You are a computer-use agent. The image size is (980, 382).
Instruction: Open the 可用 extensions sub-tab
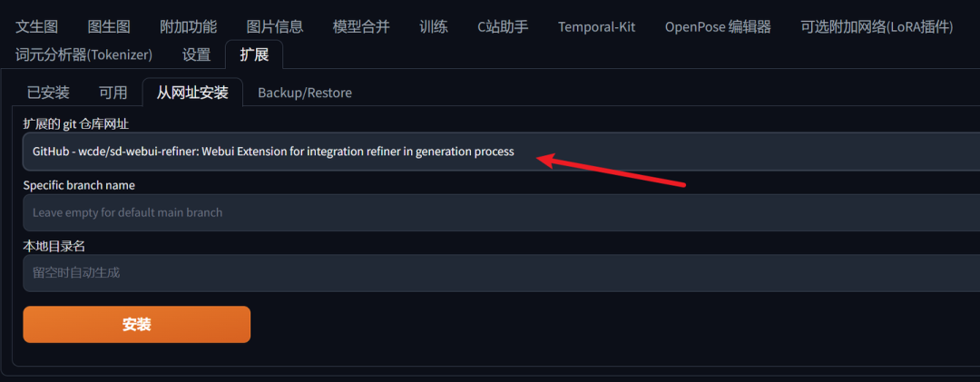coord(113,92)
